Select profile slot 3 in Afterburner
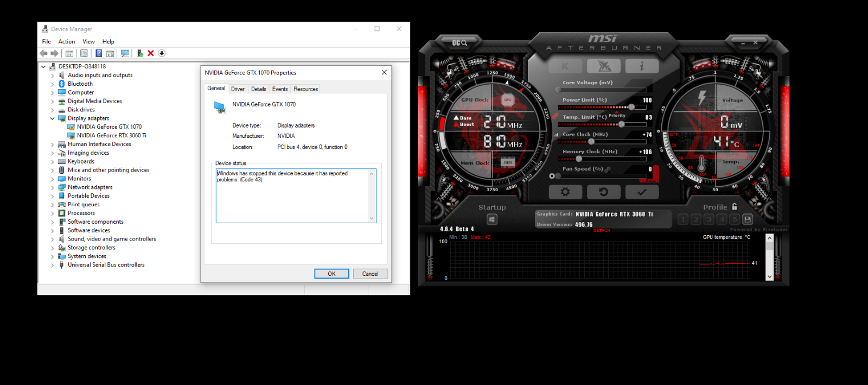The width and height of the screenshot is (868, 385). tap(709, 219)
